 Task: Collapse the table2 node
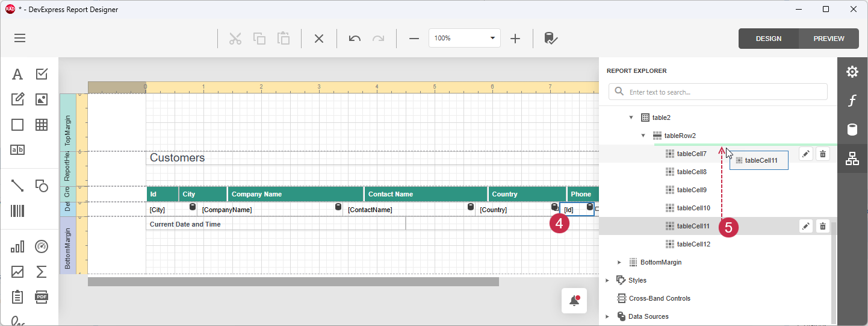(x=631, y=118)
